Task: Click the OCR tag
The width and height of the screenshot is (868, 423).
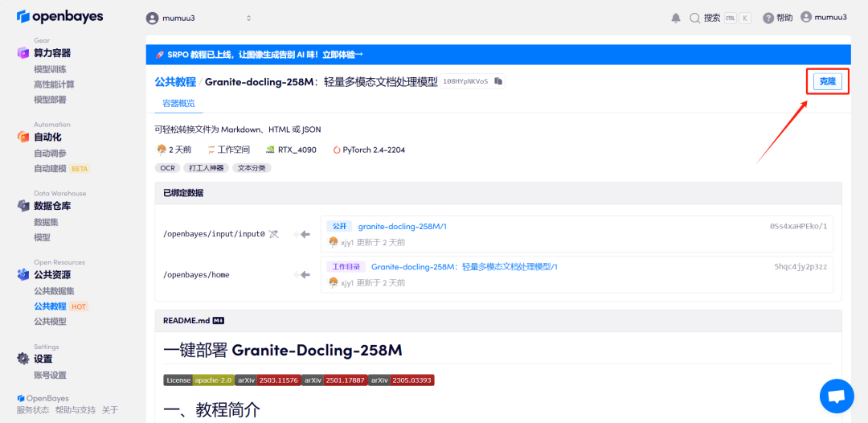Action: coord(168,168)
